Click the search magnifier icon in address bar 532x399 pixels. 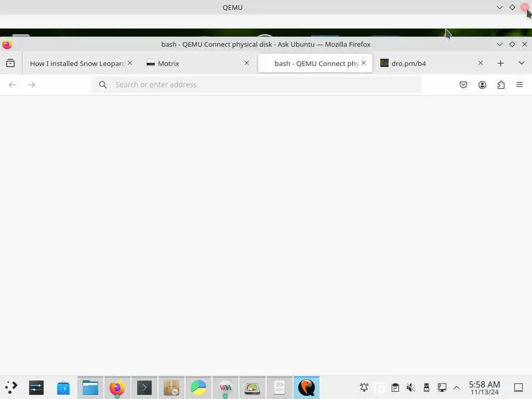click(x=103, y=85)
